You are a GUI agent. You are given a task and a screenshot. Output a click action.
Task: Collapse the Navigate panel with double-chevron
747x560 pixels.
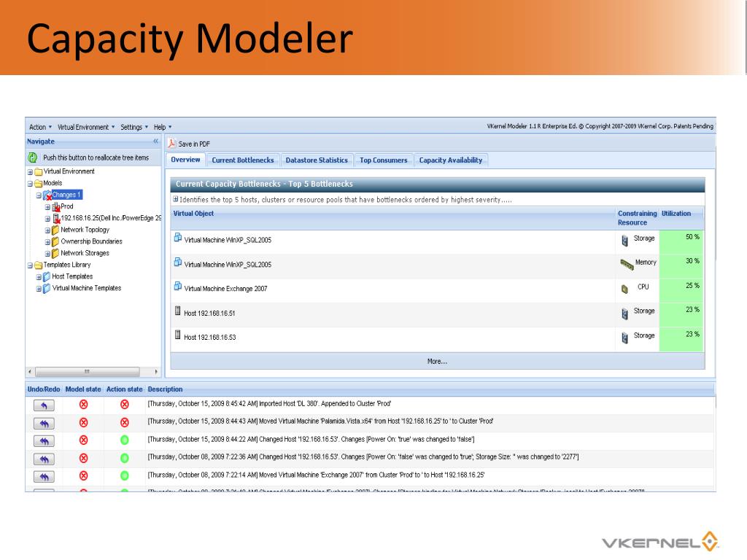[155, 141]
